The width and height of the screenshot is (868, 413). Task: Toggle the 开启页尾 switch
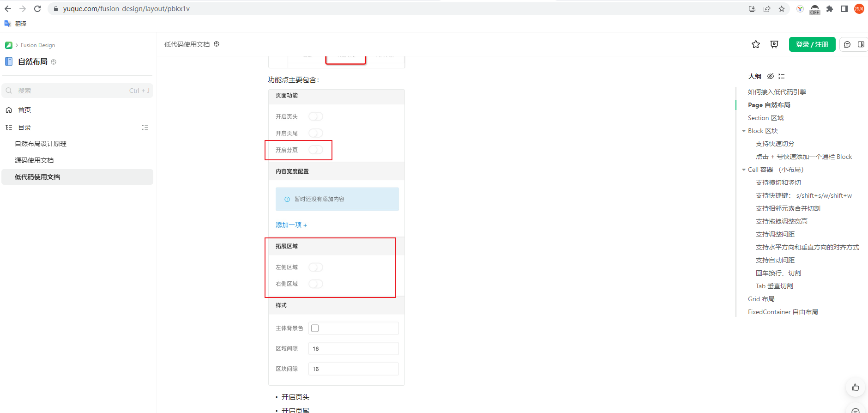316,133
